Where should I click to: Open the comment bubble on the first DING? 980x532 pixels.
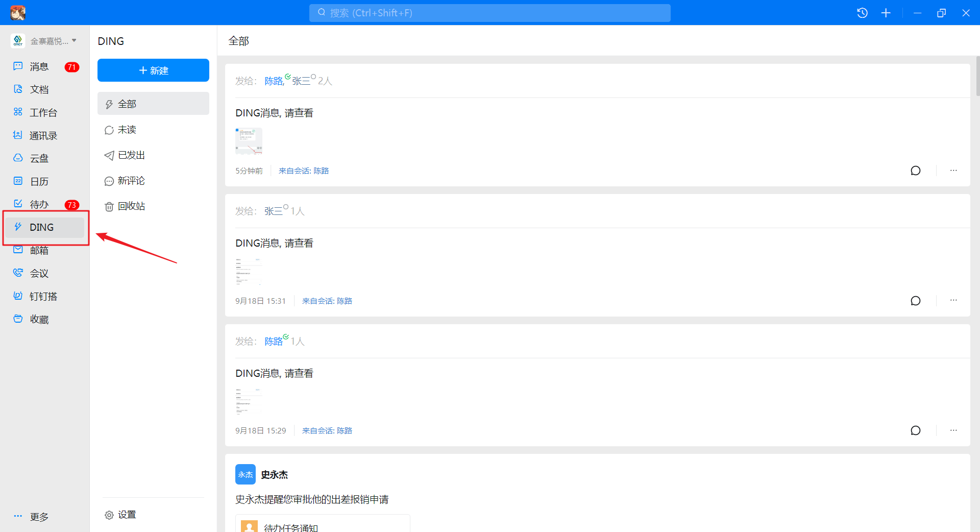[916, 171]
